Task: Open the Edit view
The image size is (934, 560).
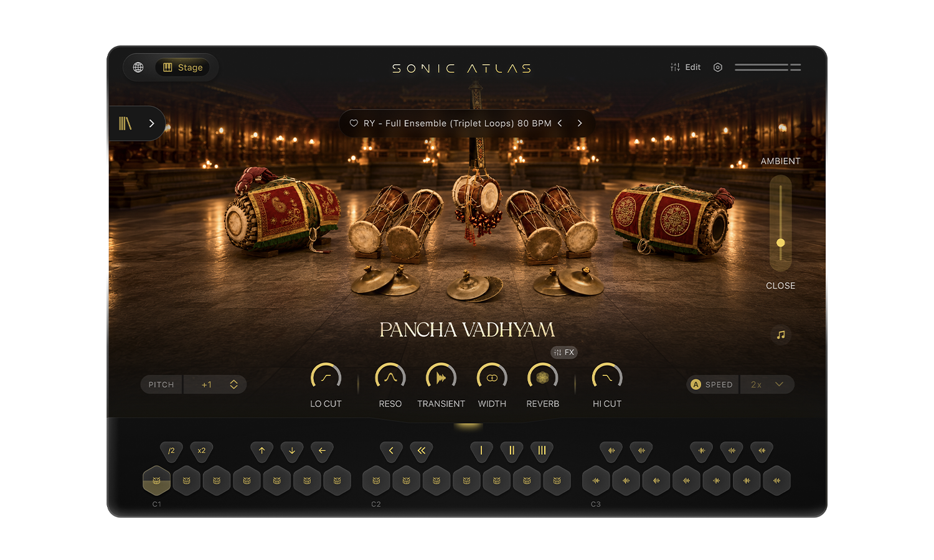Action: (x=686, y=67)
